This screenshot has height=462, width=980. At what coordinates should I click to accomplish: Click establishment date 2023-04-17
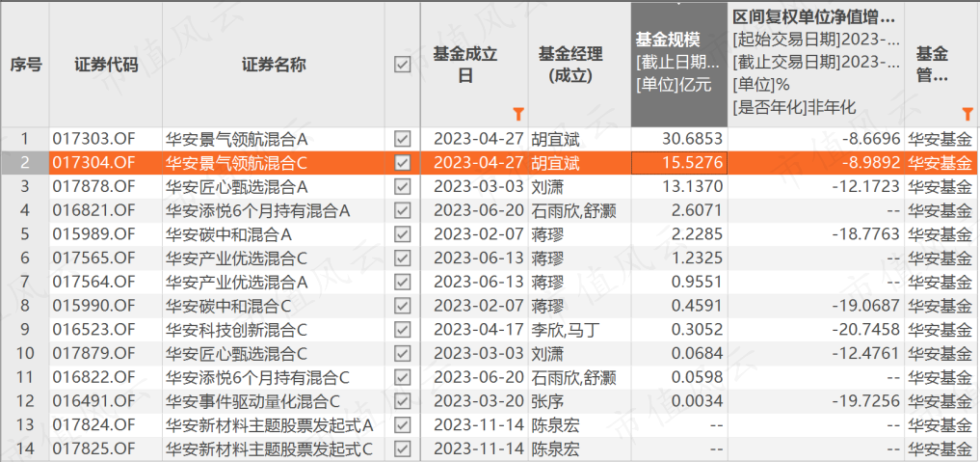pos(478,330)
